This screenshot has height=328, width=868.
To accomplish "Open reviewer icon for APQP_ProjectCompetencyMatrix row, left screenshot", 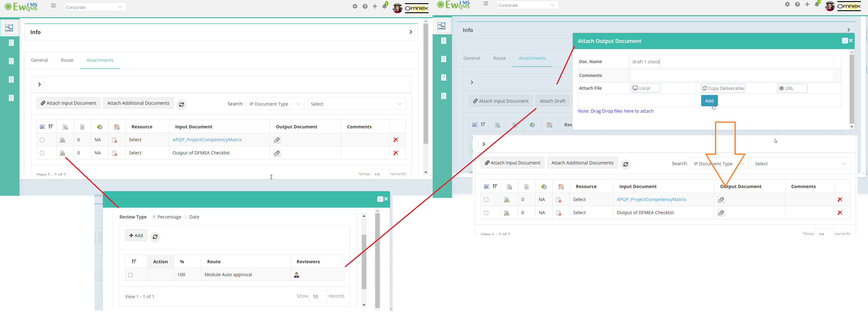I will [62, 140].
